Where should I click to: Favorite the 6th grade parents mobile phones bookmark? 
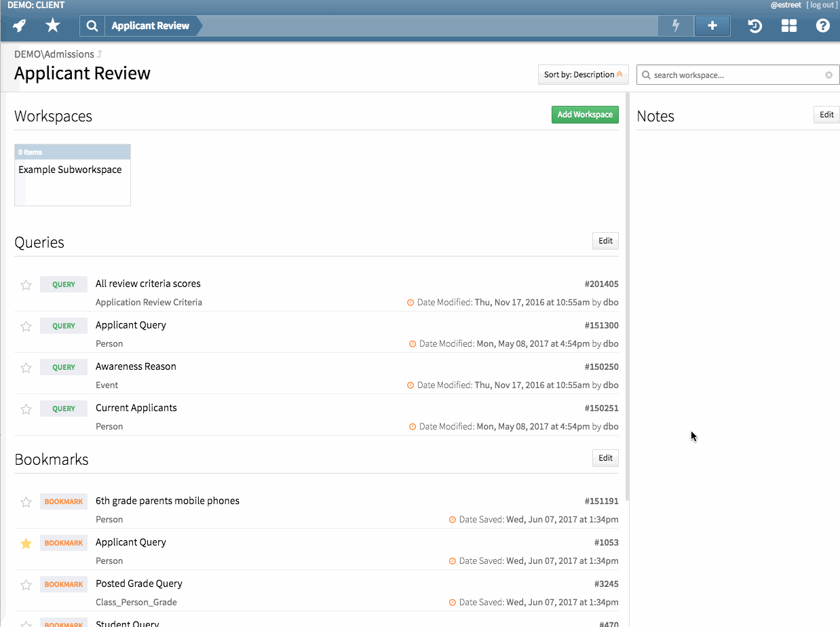pyautogui.click(x=26, y=501)
